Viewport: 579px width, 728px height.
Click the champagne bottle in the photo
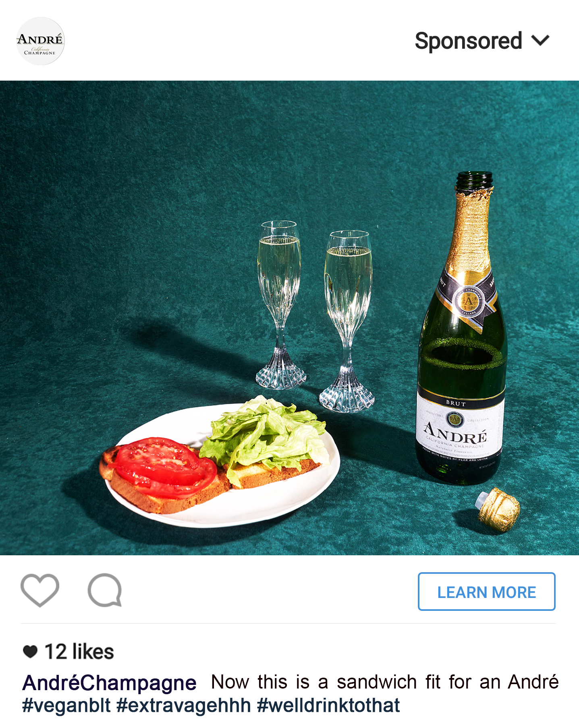(462, 328)
